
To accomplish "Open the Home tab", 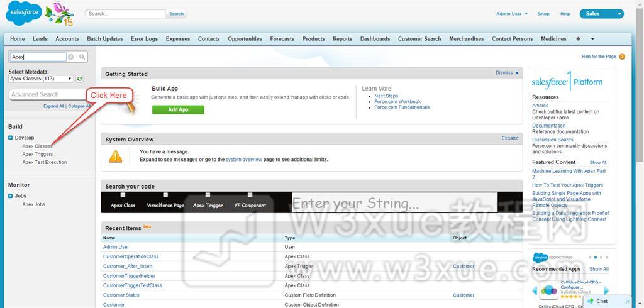I will tap(17, 38).
